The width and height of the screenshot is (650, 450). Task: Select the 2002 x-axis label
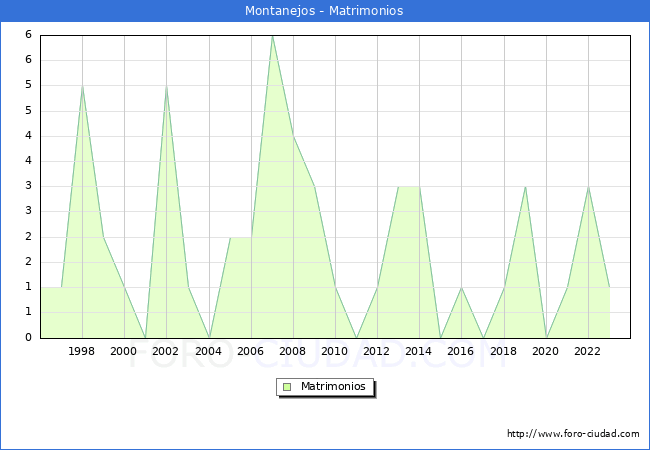pos(166,351)
